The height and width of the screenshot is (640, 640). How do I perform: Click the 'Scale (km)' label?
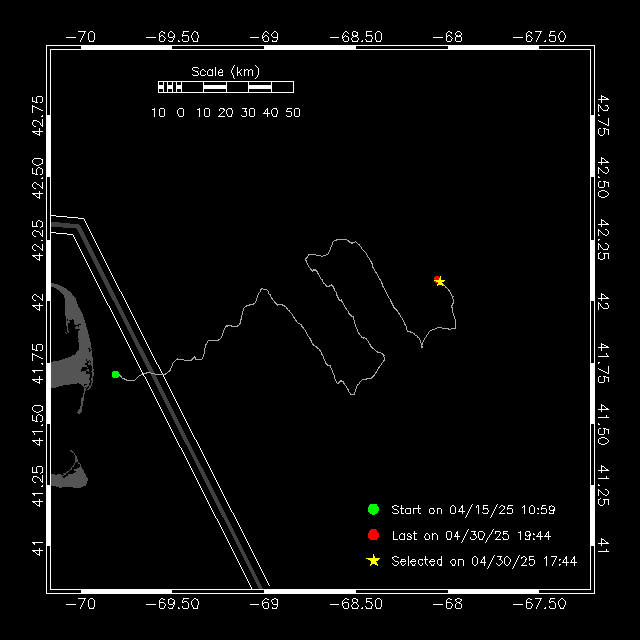pos(225,72)
